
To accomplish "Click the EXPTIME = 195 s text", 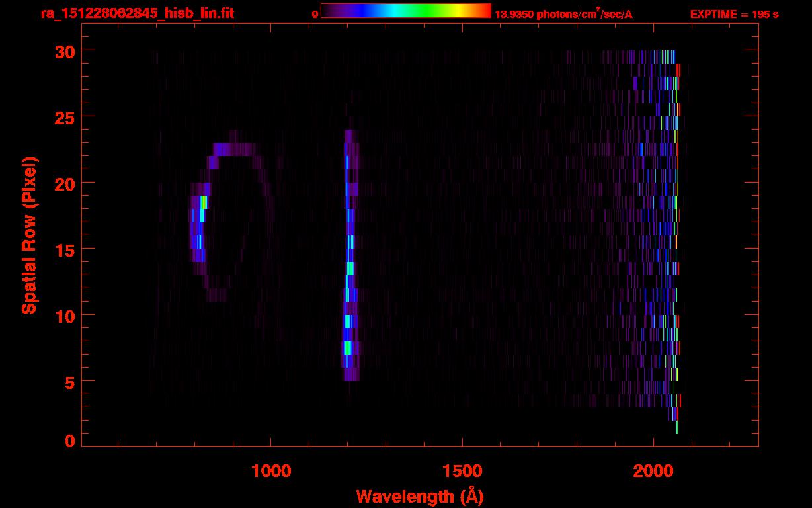I will (x=734, y=14).
